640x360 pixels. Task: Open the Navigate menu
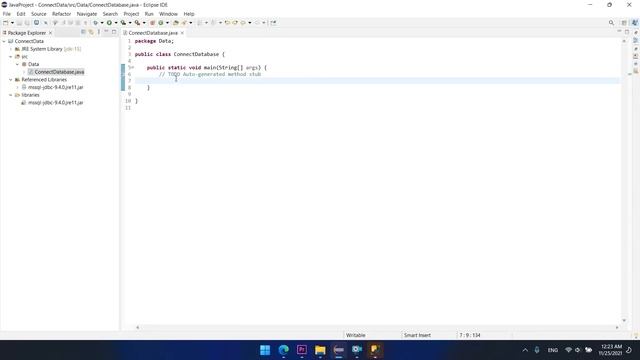click(87, 14)
